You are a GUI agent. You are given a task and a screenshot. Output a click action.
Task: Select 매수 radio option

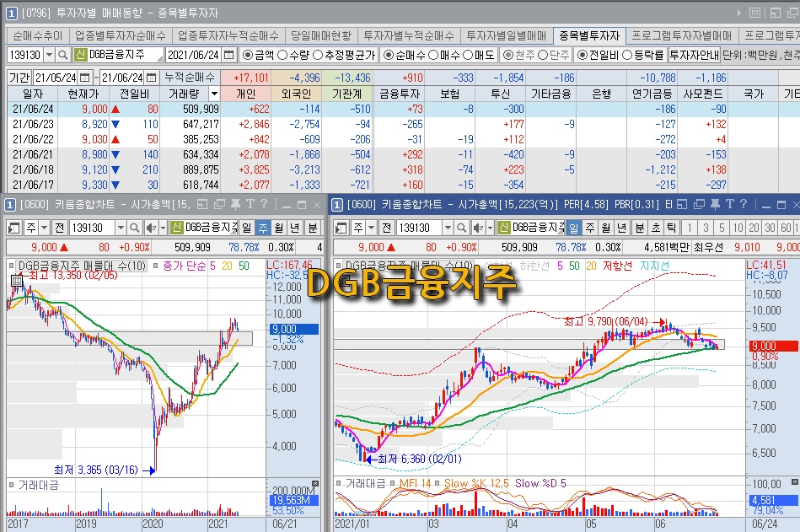click(433, 55)
